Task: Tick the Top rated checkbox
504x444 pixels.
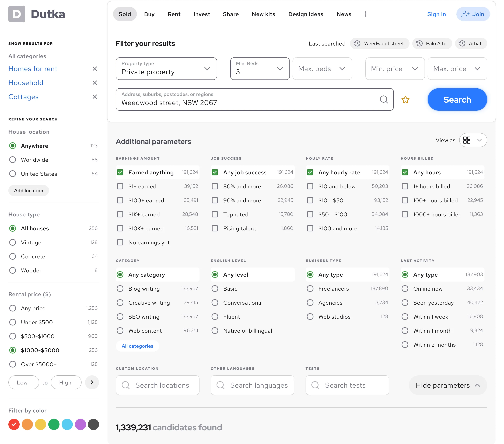Action: click(215, 214)
